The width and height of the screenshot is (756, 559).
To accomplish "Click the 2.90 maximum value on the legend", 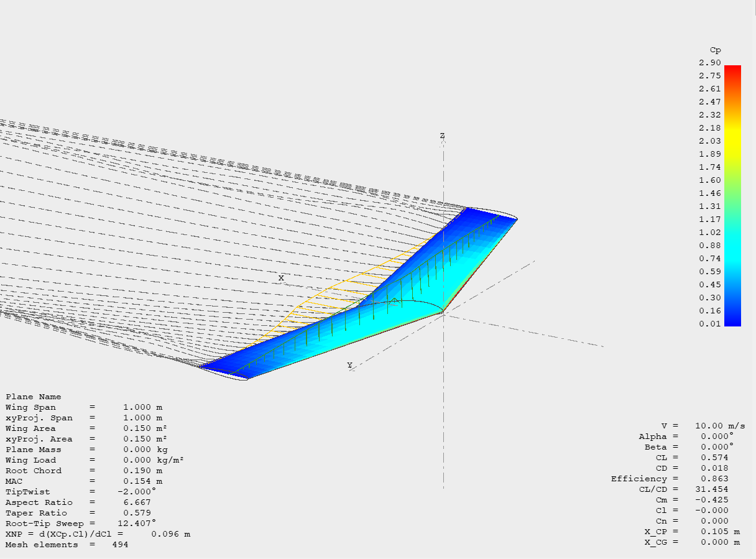I will (709, 63).
